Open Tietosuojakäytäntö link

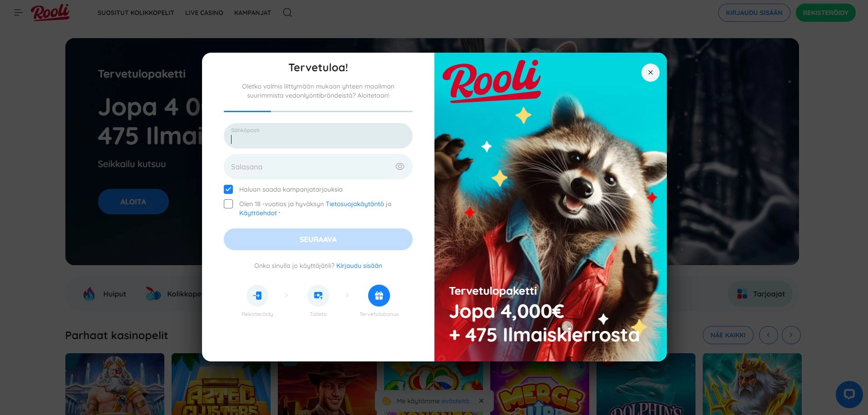[x=355, y=204]
